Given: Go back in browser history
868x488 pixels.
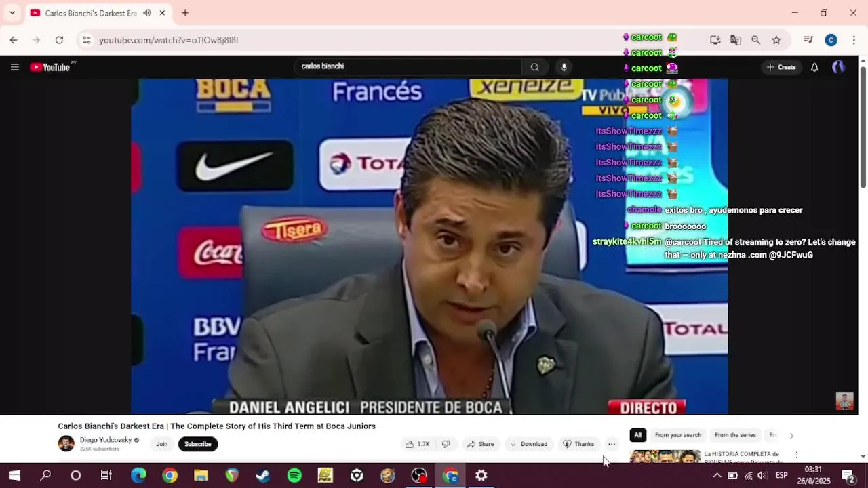Looking at the screenshot, I should (x=14, y=40).
